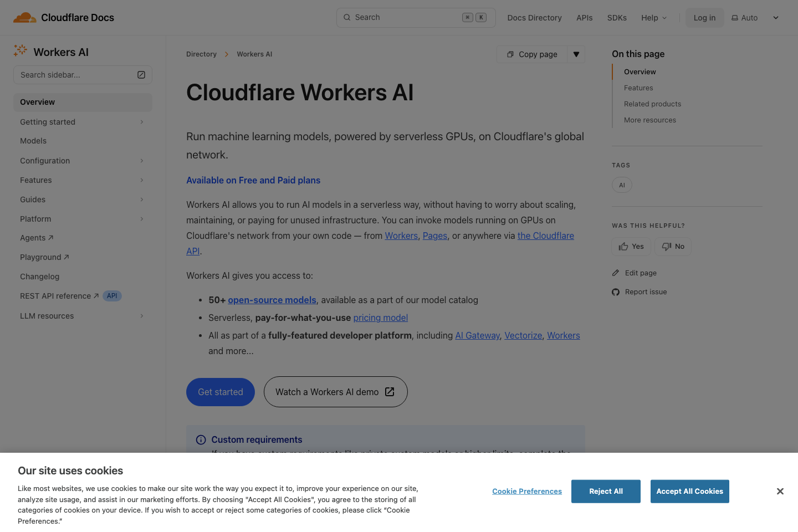The image size is (798, 532).
Task: Click the Cloudflare Docs logo
Action: coord(63,17)
